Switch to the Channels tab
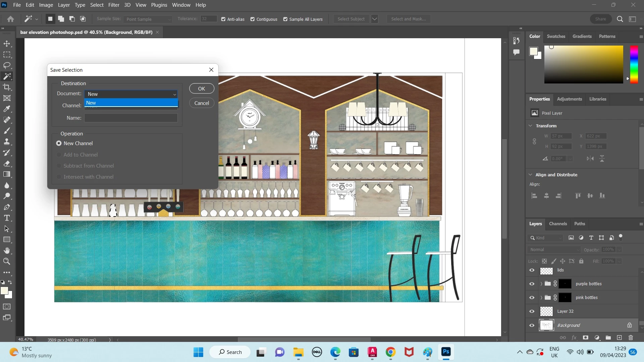Image resolution: width=644 pixels, height=362 pixels. (x=558, y=224)
